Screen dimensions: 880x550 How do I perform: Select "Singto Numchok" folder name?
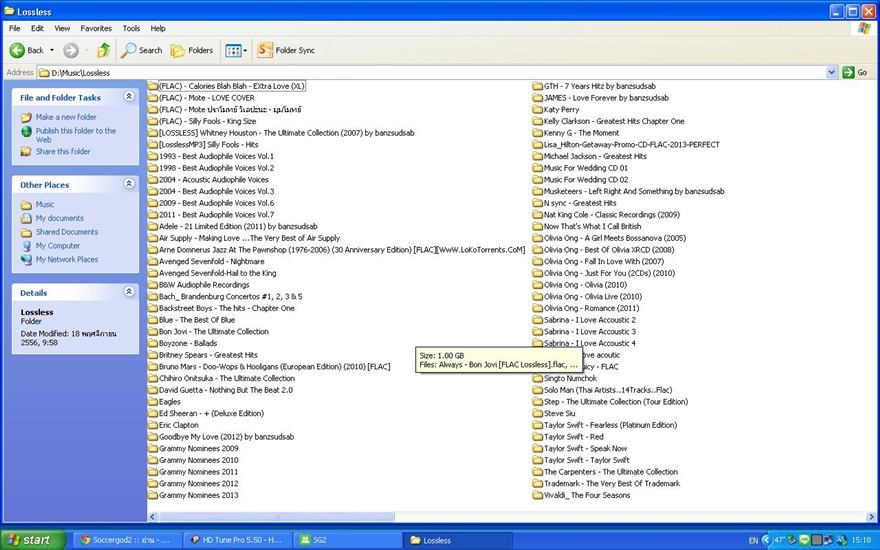570,378
